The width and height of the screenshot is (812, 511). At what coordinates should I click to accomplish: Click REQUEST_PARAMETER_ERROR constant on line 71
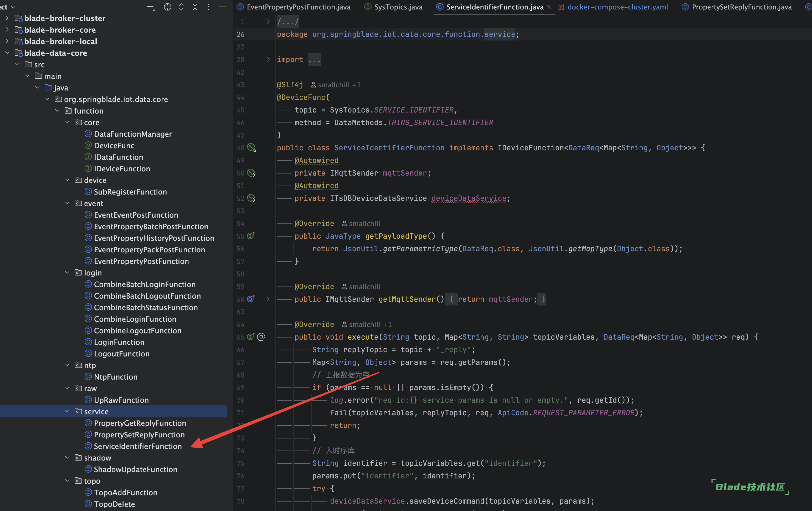click(584, 412)
